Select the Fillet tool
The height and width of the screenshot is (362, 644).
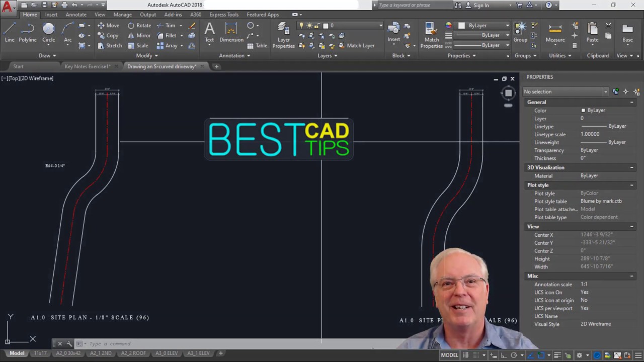point(167,36)
